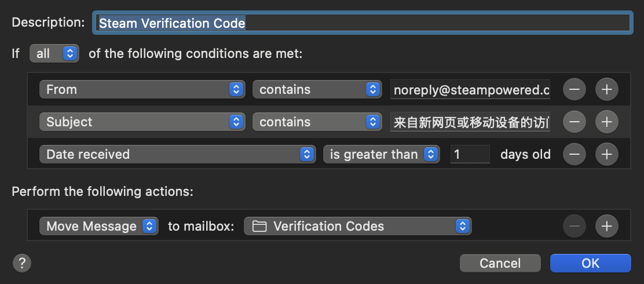Viewport: 644px width, 284px height.
Task: Click the Description field with Steam Verification Code
Action: [363, 23]
